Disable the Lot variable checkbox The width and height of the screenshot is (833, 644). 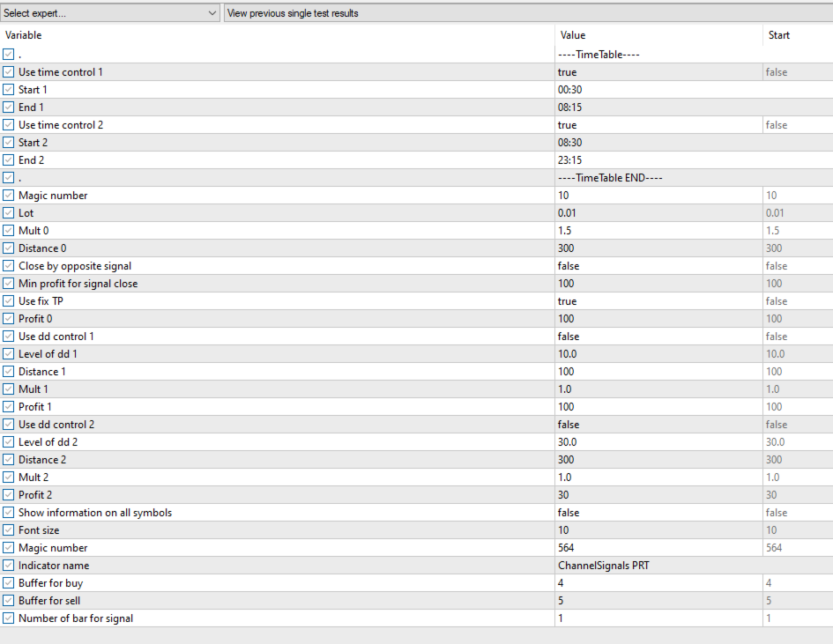click(x=9, y=213)
